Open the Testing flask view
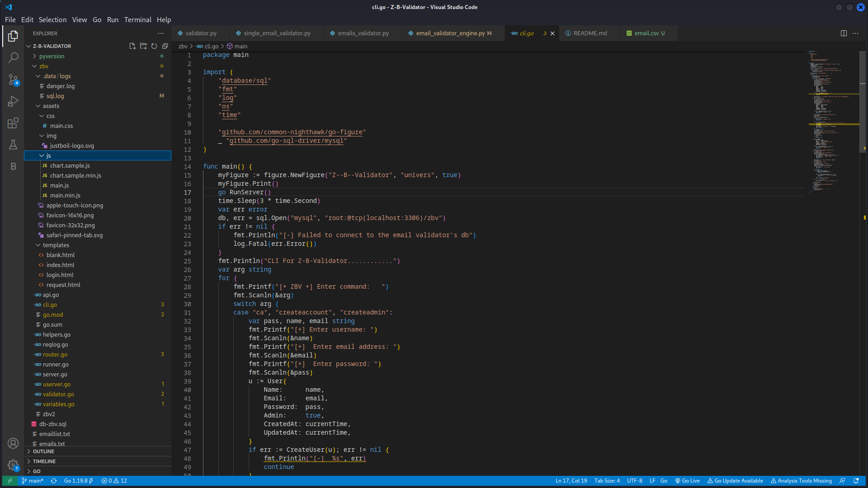The width and height of the screenshot is (868, 488). point(13,145)
